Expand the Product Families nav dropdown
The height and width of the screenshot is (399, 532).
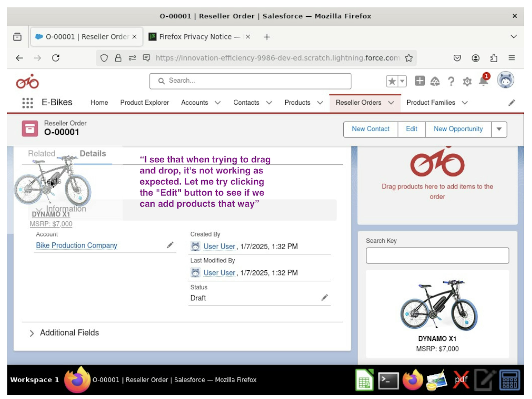[465, 103]
